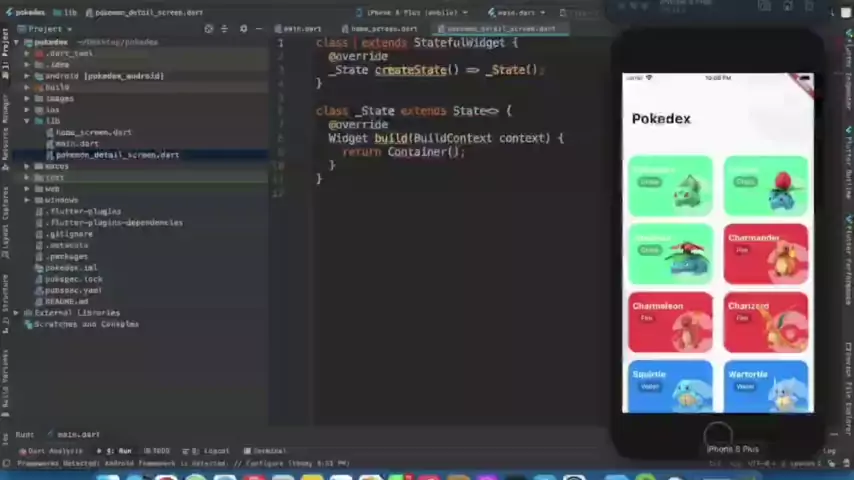Expand the windows folder
This screenshot has width=854, height=480.
[x=27, y=200]
